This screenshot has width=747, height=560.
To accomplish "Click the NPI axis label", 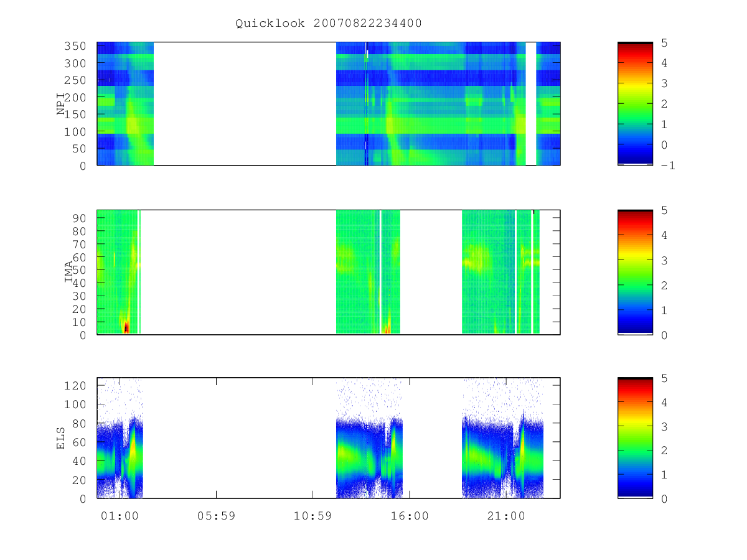I will click(62, 104).
